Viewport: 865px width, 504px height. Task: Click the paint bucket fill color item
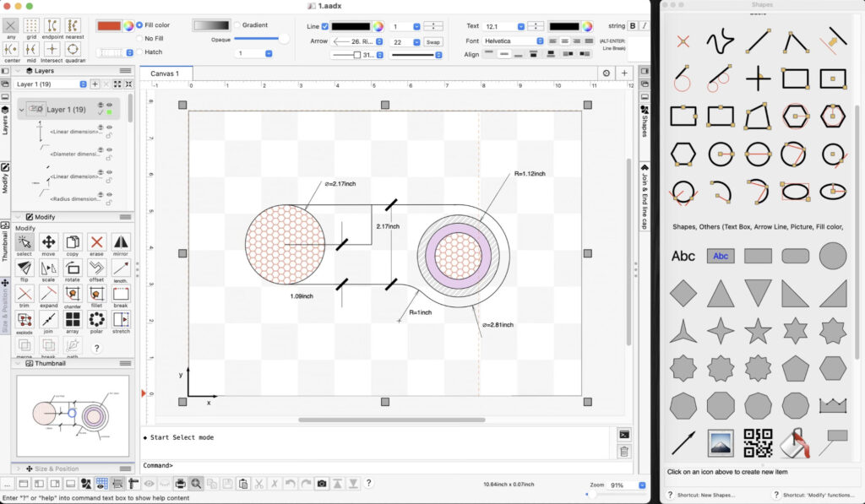click(796, 443)
